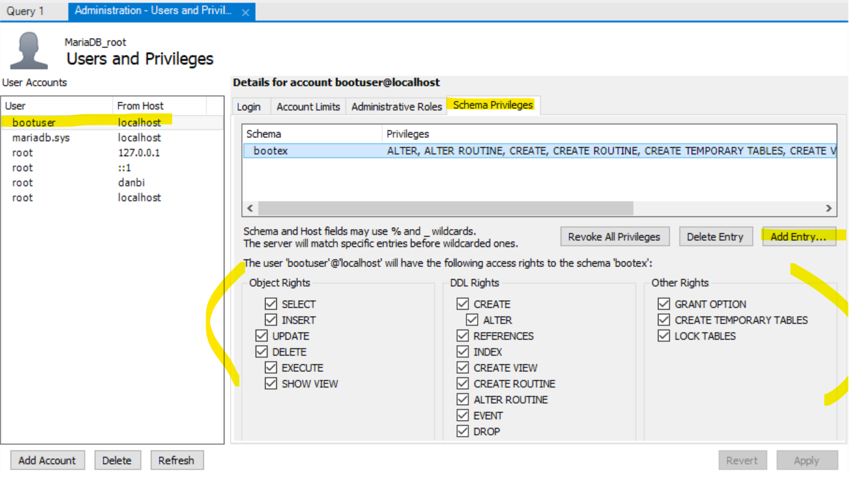Uncheck the CREATE ROUTINE checkbox
868x478 pixels.
tap(463, 383)
